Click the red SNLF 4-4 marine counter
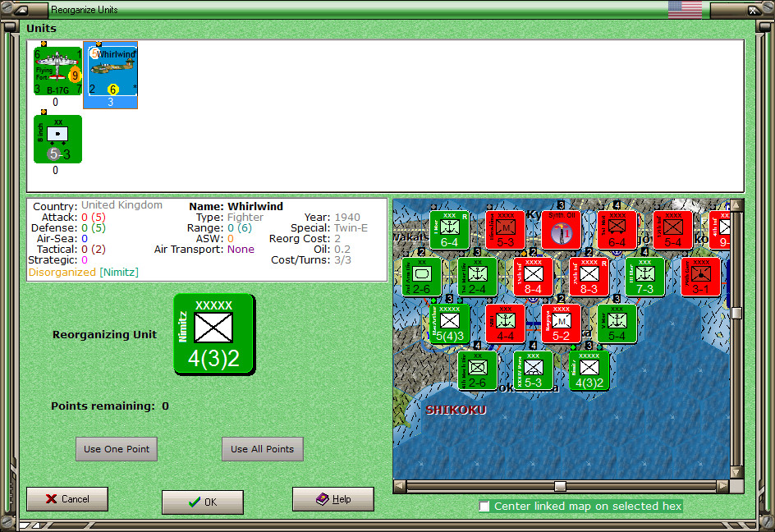The height and width of the screenshot is (532, 775). [505, 323]
